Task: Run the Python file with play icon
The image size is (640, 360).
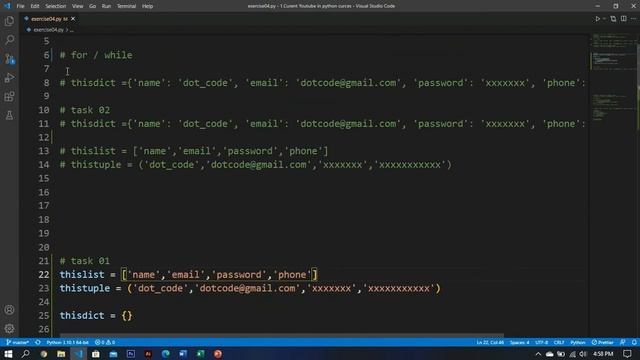Action: 597,19
